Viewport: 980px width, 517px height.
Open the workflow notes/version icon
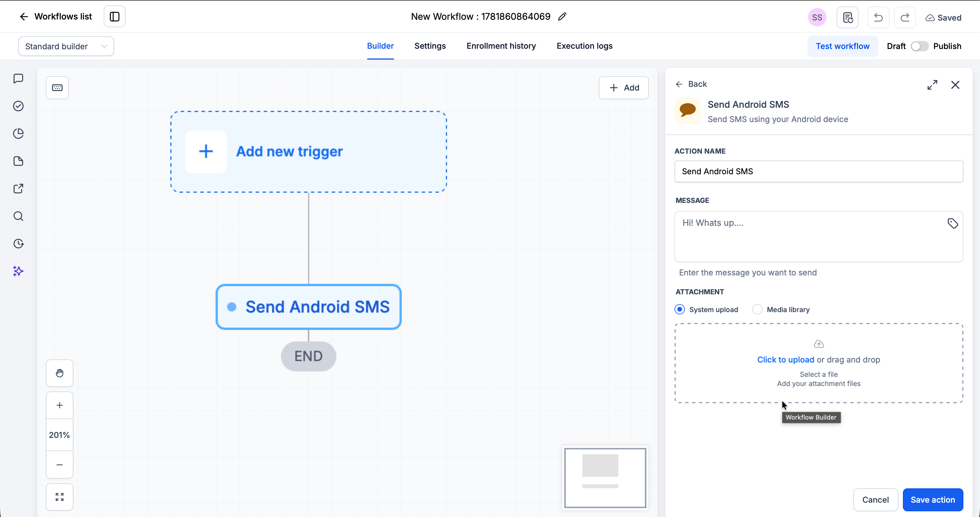pos(847,17)
